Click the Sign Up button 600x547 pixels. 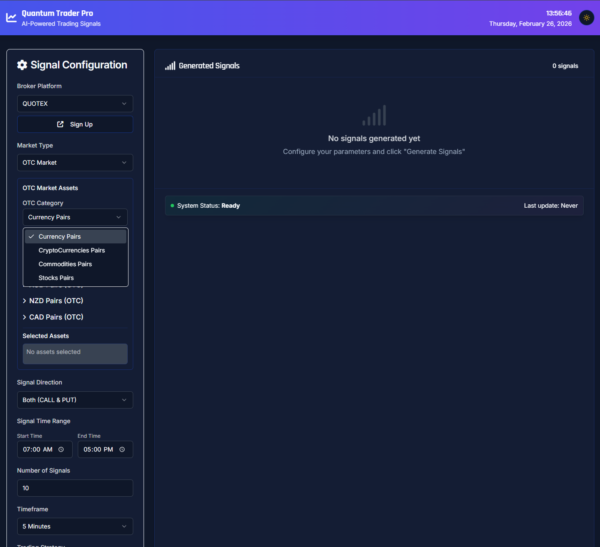[x=75, y=124]
